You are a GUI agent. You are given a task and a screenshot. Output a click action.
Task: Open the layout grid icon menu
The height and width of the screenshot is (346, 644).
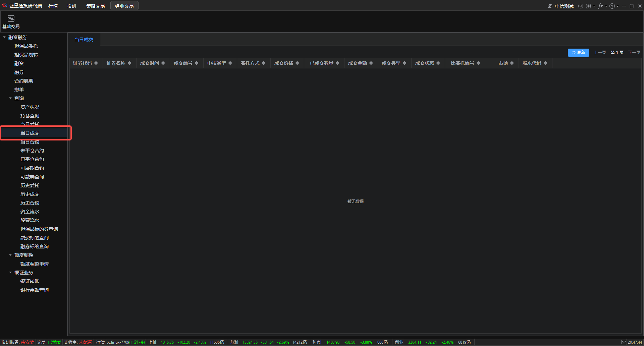click(x=589, y=6)
